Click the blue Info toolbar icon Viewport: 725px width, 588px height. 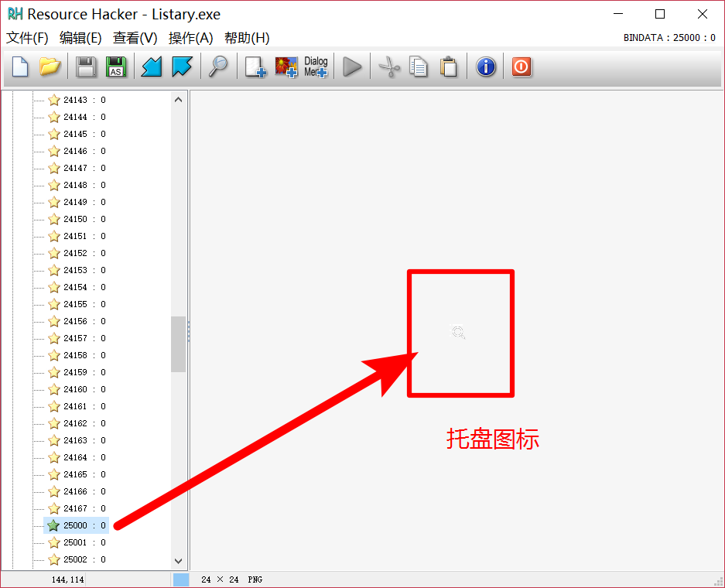[x=485, y=67]
